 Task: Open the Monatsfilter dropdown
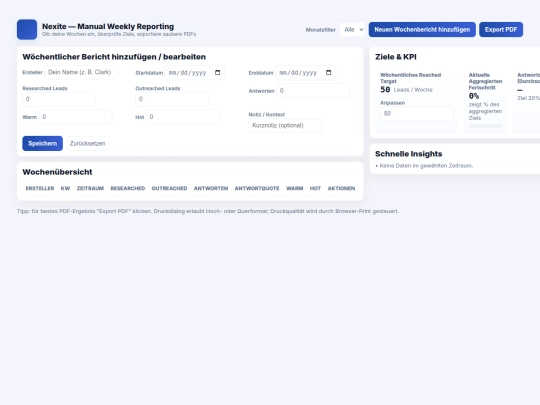pyautogui.click(x=352, y=30)
